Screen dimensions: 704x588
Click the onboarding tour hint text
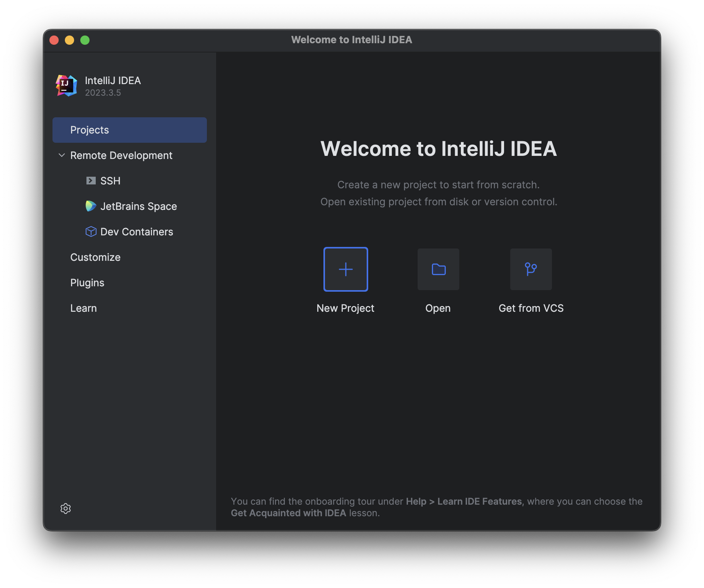(x=437, y=507)
